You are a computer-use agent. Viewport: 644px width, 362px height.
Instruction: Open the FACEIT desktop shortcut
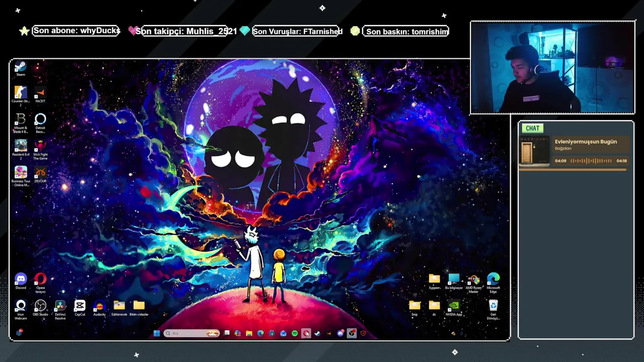pyautogui.click(x=40, y=95)
